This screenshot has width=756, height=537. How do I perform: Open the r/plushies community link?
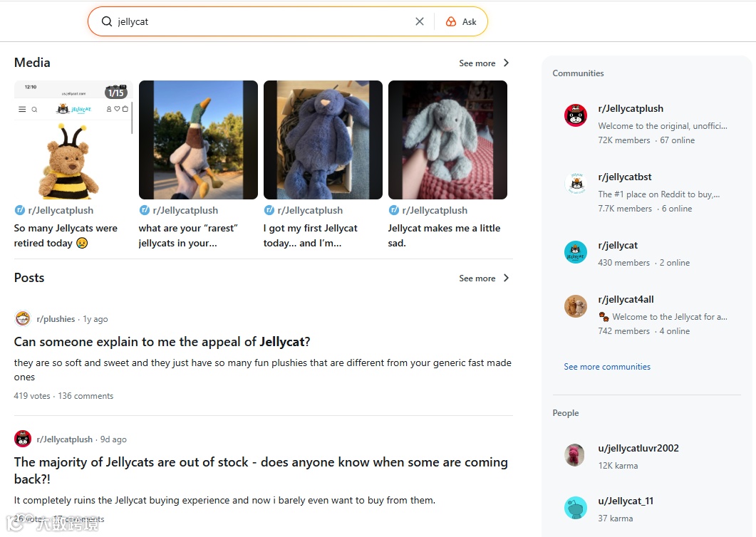[56, 319]
